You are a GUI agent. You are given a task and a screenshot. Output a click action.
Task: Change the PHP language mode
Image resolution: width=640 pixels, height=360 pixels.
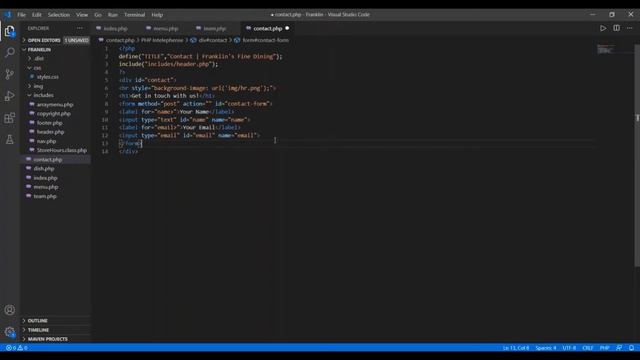coord(604,348)
